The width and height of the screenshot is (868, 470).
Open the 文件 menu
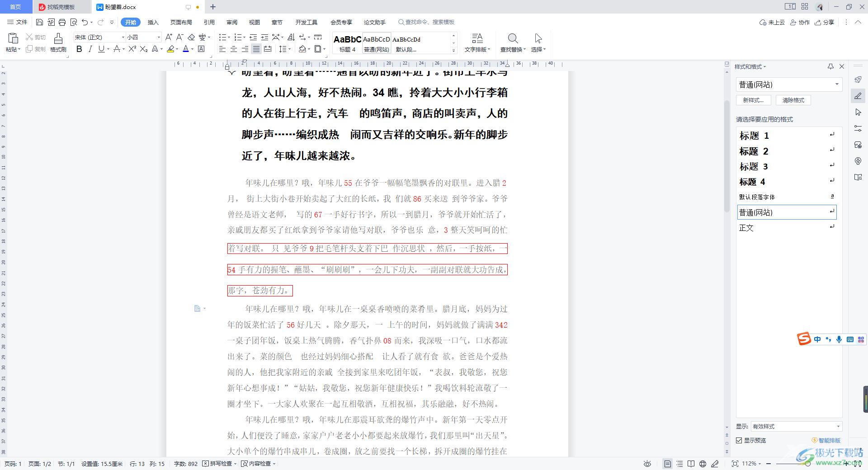coord(17,22)
